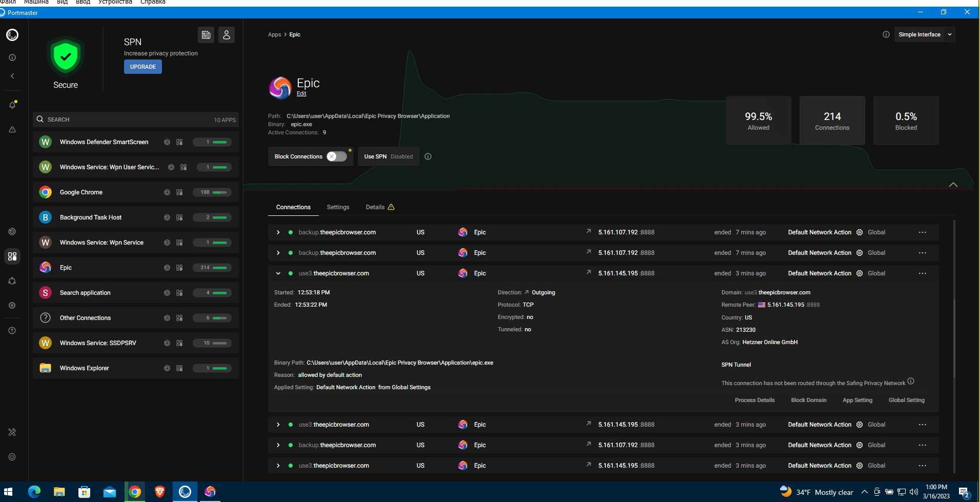Screen dimensions: 980x502
Task: Expand the use3.theepicbrowser.com row just below the details panel
Action: 278,425
